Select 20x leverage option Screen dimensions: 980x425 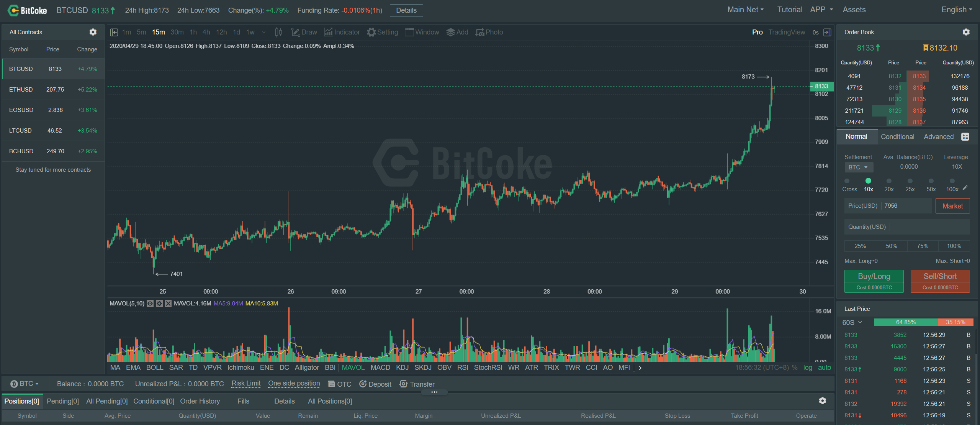(x=889, y=181)
